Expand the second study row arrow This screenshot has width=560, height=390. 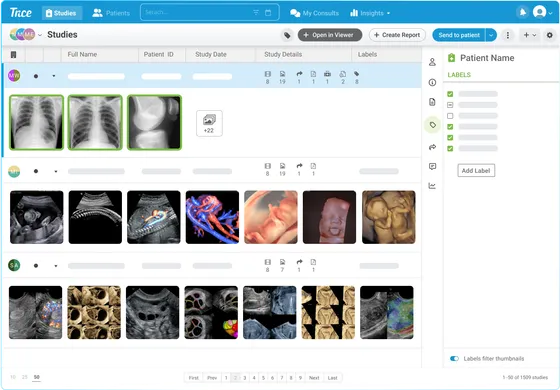coord(56,171)
